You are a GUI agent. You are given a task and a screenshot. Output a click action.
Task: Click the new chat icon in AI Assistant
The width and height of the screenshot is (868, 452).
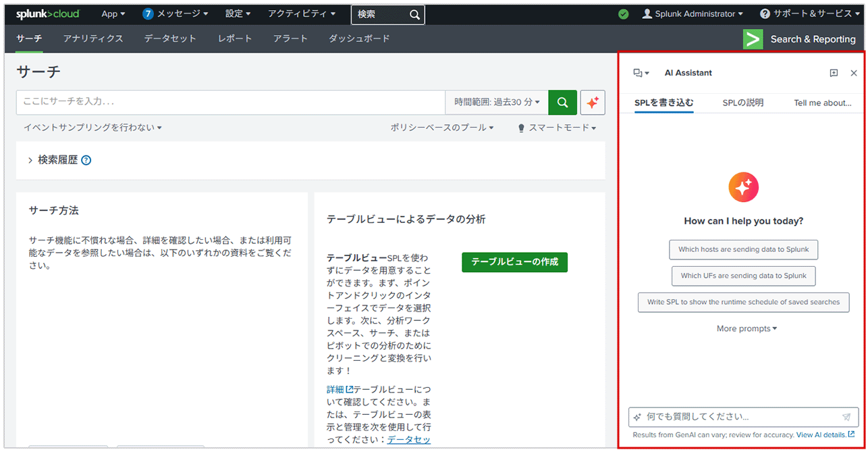834,73
